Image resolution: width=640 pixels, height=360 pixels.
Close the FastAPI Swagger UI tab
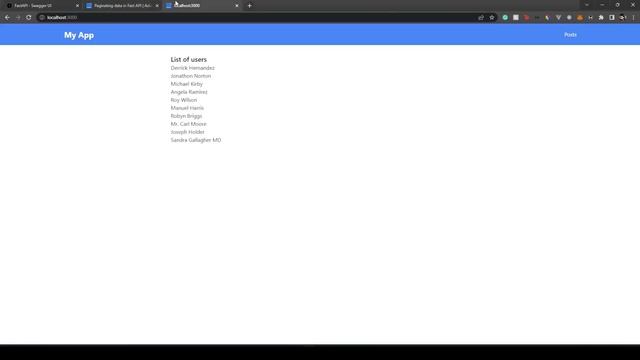pyautogui.click(x=78, y=6)
